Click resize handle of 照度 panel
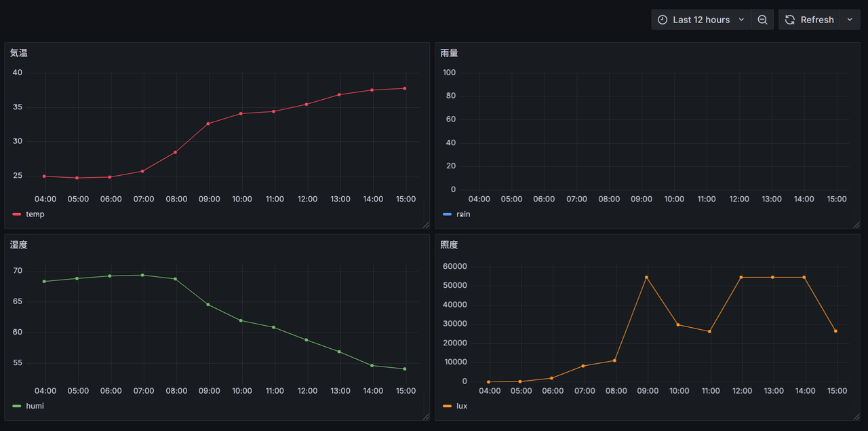The width and height of the screenshot is (868, 431). pos(856,417)
